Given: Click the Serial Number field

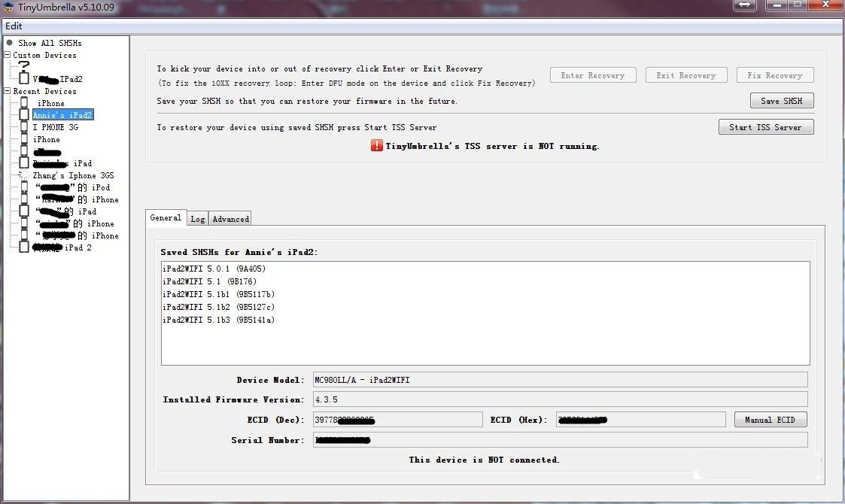Looking at the screenshot, I should coord(560,440).
